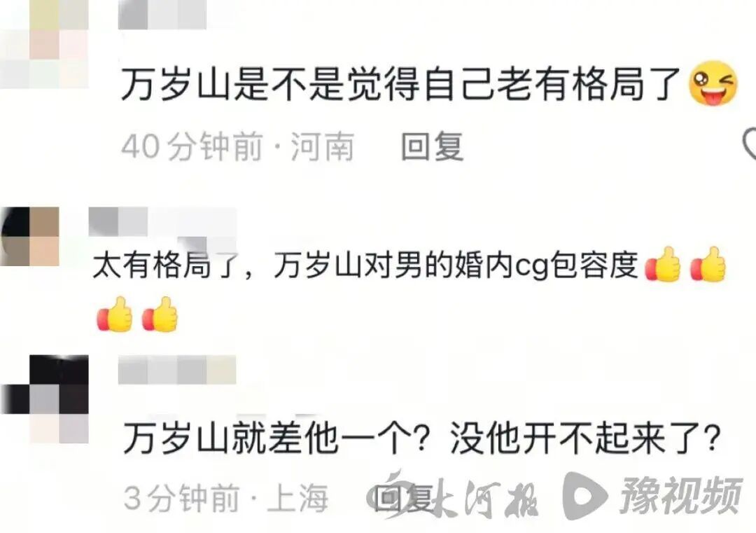Tap the second thumbs-up emoji on the lower line
The height and width of the screenshot is (533, 756).
point(160,314)
